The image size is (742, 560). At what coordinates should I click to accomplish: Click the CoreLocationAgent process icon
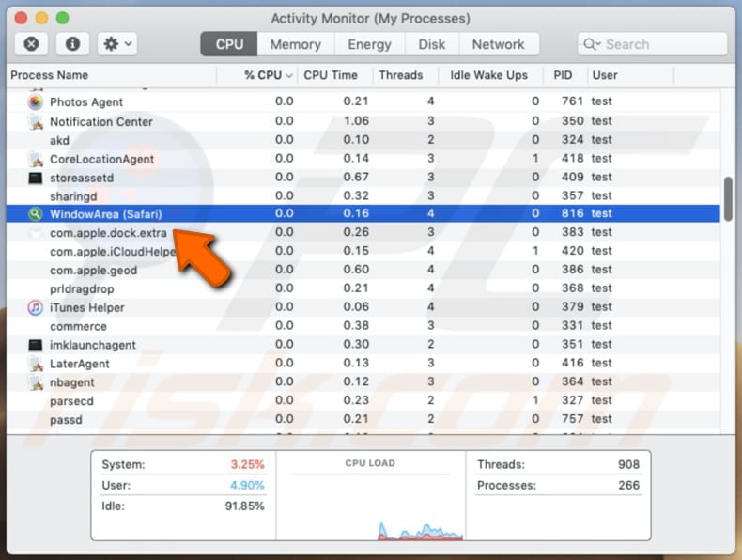coord(36,159)
